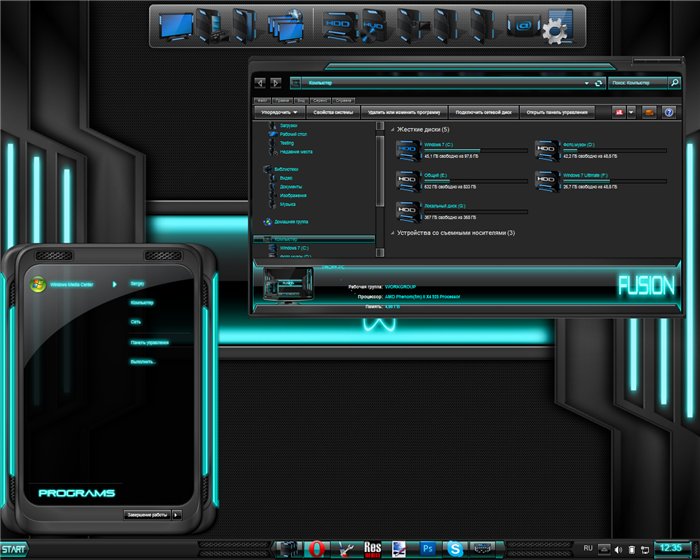Click the explorer help question mark icon

point(668,112)
